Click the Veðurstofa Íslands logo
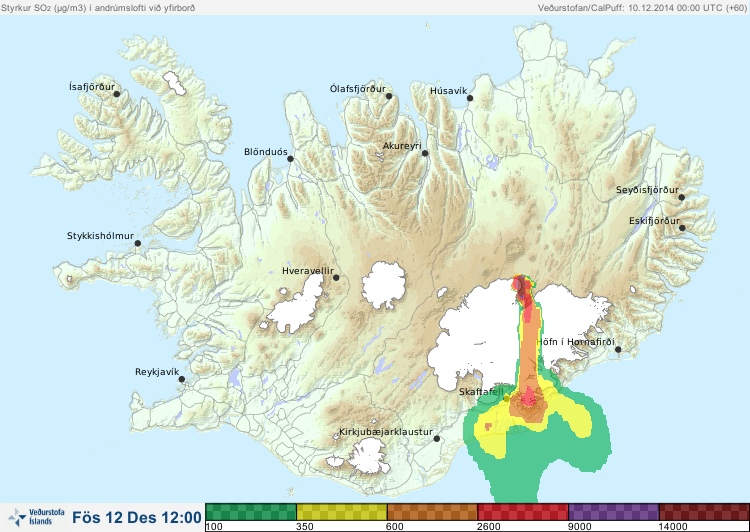This screenshot has height=532, width=750. click(36, 517)
